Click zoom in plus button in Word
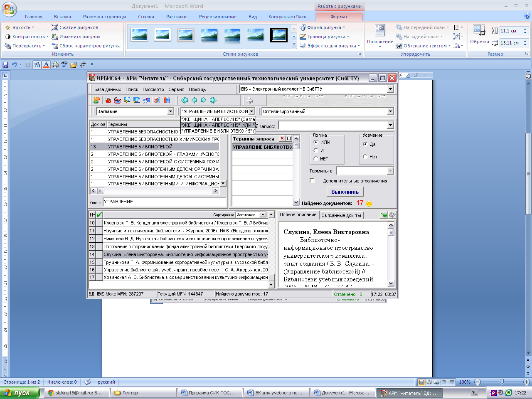The height and width of the screenshot is (399, 532). coord(527,382)
